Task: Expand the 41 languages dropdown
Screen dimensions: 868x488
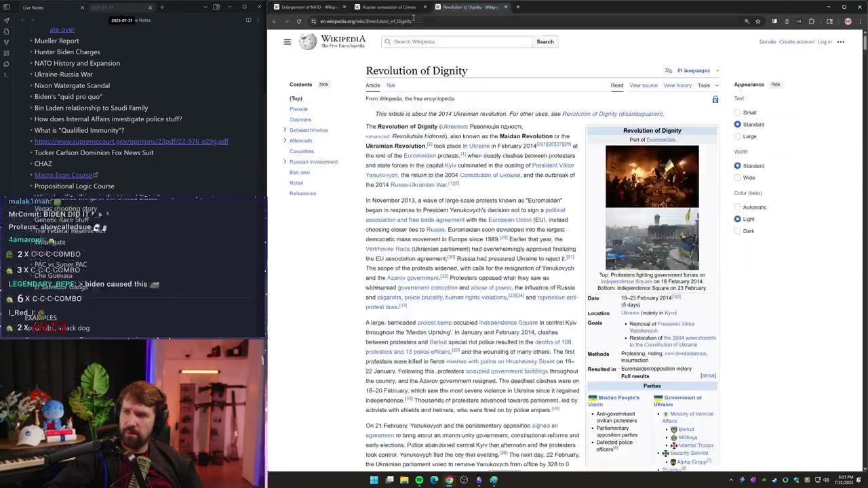Action: point(692,70)
